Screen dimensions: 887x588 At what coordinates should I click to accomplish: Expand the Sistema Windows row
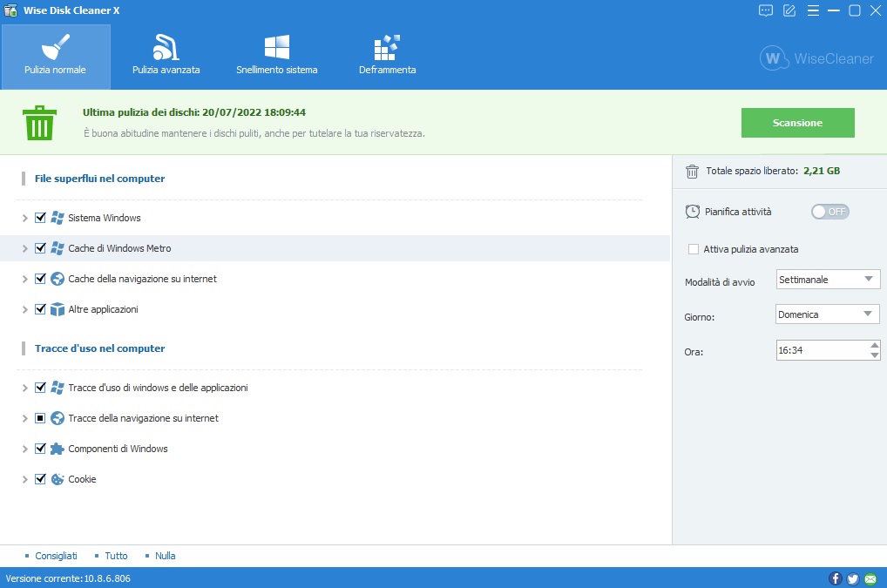click(x=25, y=219)
